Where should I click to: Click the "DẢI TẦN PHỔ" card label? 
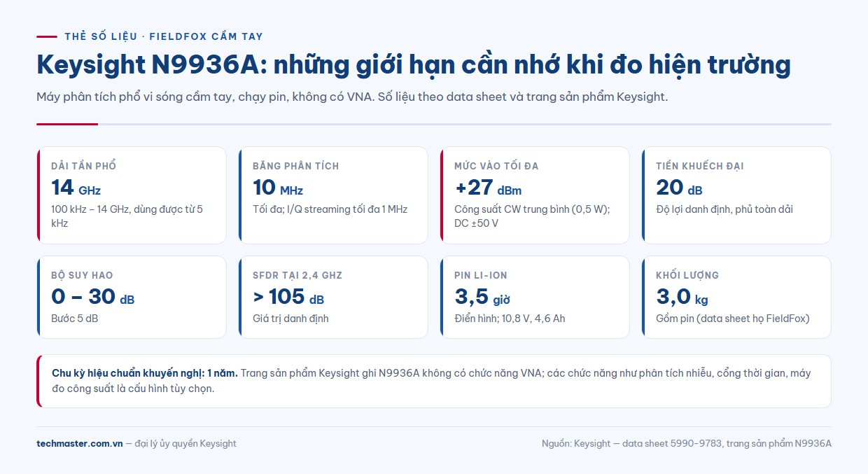(x=84, y=166)
